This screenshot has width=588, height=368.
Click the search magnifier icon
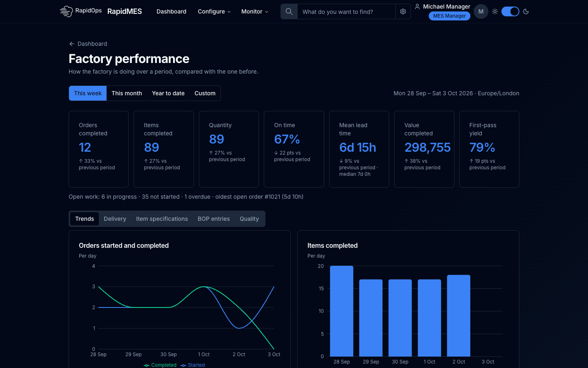tap(289, 11)
